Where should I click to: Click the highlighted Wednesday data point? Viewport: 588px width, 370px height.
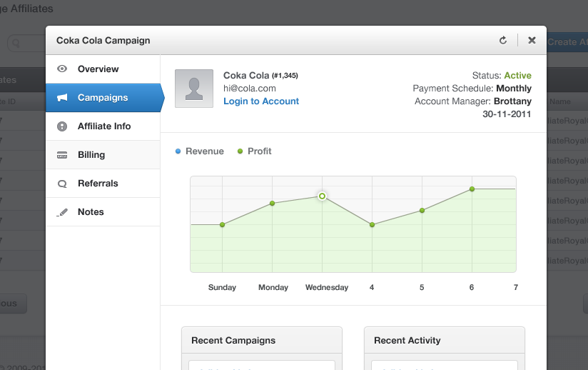tap(322, 196)
